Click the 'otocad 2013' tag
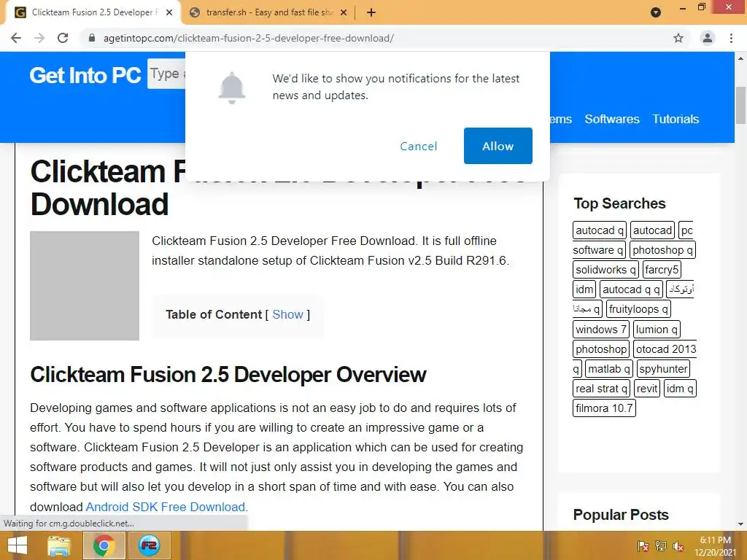 pos(665,349)
